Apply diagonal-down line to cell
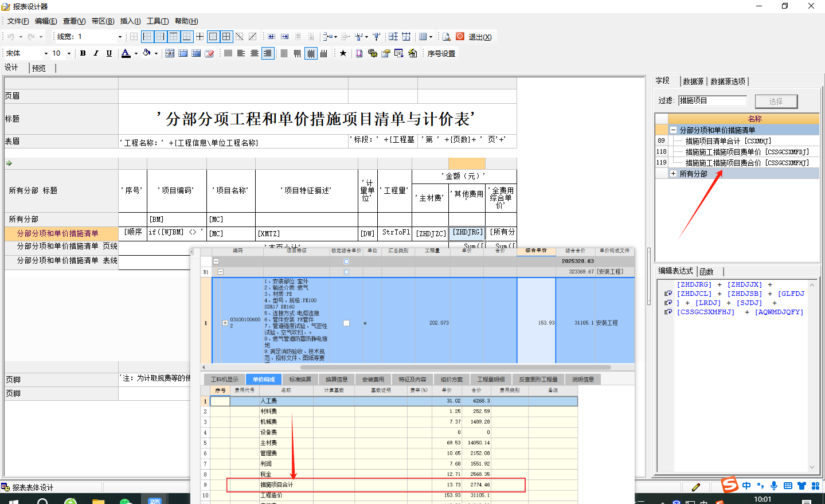 (x=239, y=37)
